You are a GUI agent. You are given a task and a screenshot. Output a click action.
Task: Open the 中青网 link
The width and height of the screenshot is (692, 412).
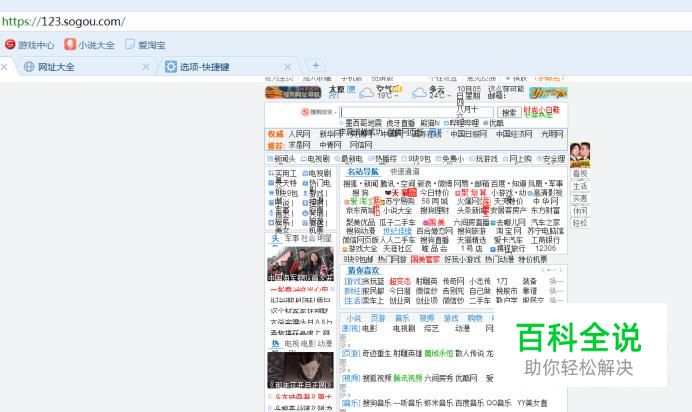point(330,145)
